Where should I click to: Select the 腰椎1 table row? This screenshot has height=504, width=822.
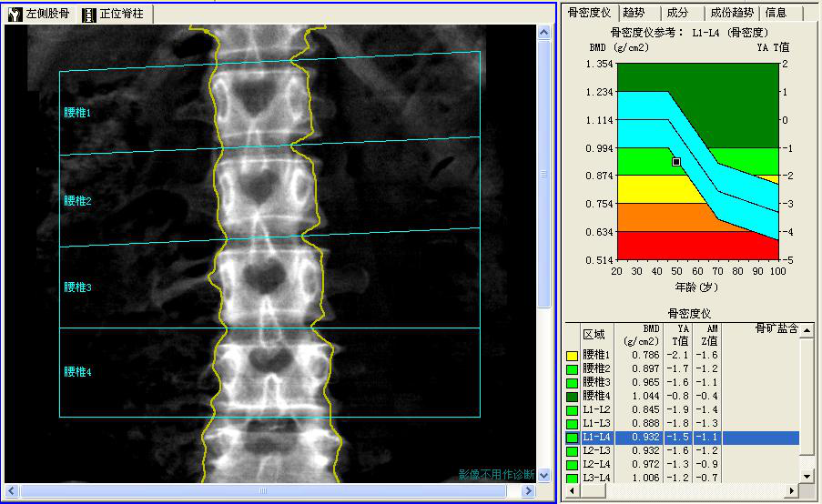pos(682,355)
